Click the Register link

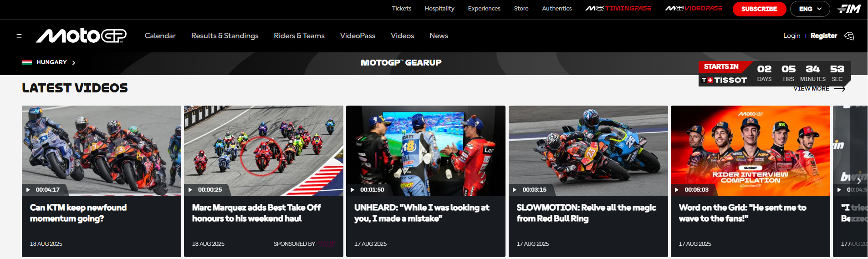click(823, 36)
